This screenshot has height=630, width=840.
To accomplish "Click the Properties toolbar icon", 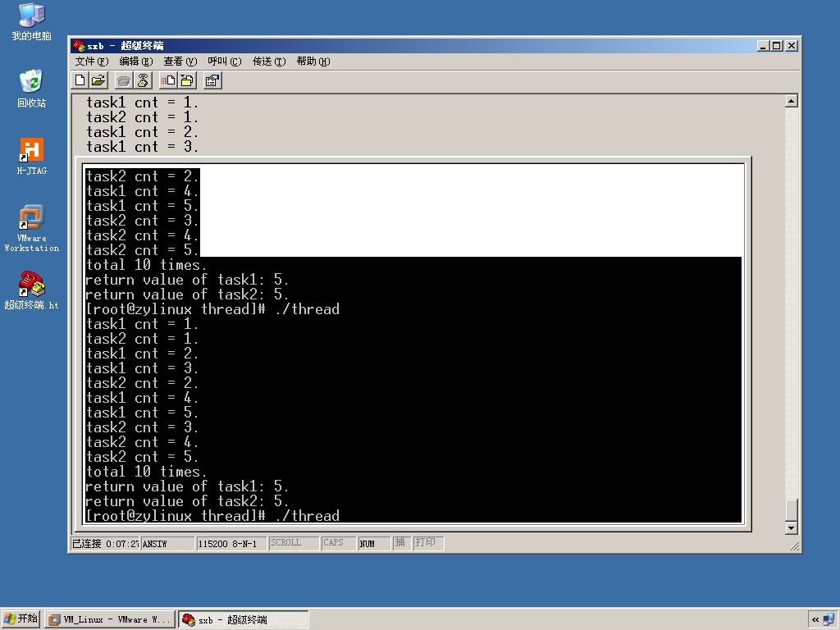I will click(212, 81).
